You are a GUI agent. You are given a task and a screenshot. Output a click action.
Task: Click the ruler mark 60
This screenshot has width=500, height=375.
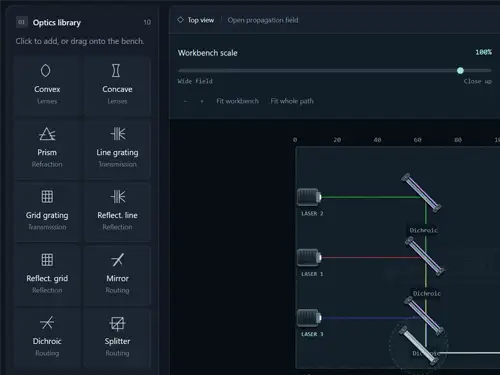point(417,140)
